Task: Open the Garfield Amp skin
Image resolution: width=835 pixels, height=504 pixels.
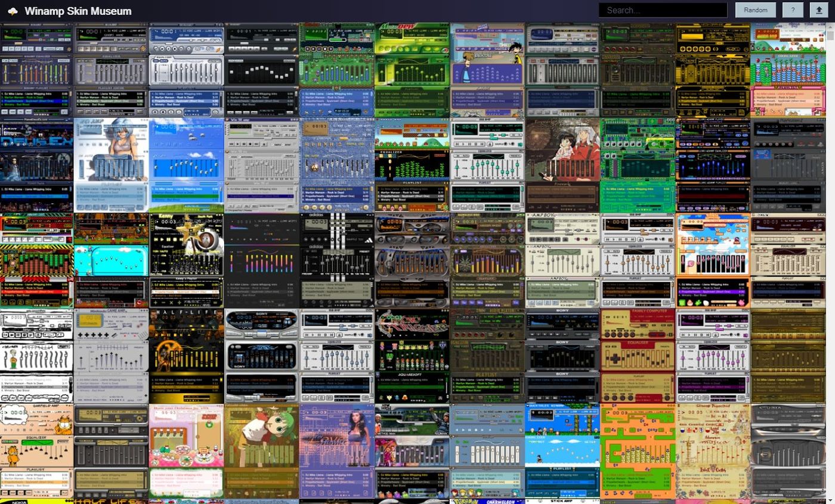Action: pyautogui.click(x=36, y=452)
